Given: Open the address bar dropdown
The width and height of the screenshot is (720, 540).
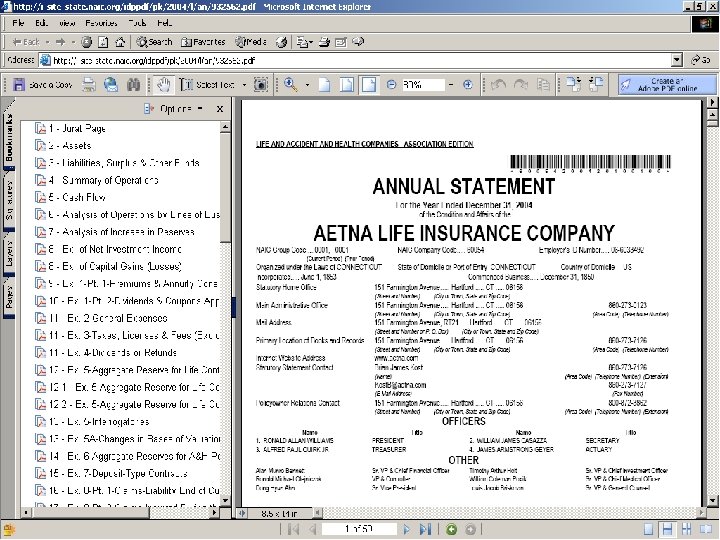Looking at the screenshot, I should [677, 60].
